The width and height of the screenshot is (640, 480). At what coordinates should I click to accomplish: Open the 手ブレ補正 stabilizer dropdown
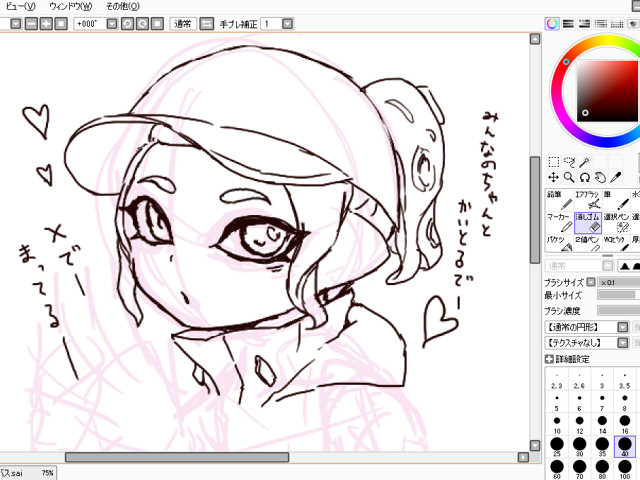tap(287, 24)
